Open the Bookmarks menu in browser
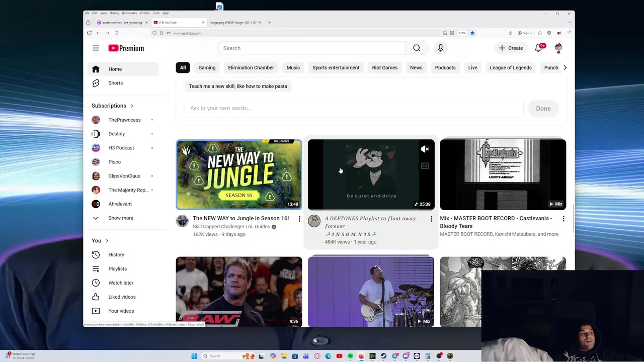644x362 pixels. [x=129, y=13]
